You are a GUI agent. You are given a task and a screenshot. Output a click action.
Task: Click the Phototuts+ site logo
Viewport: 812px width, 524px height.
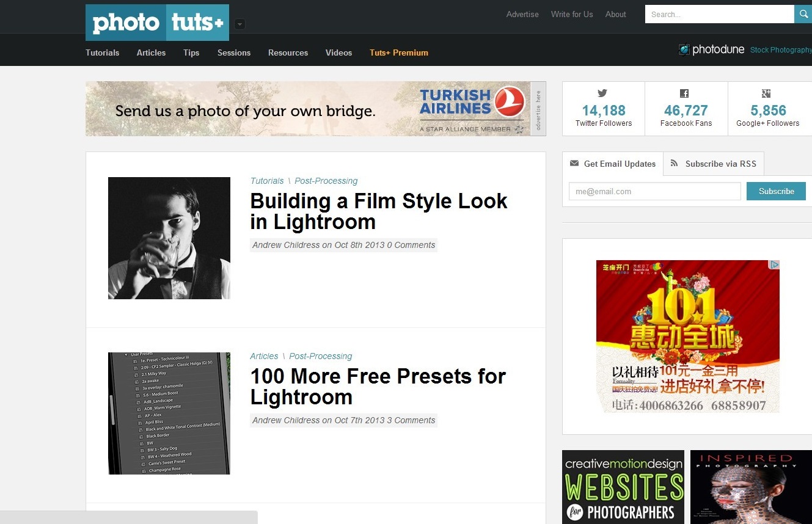pyautogui.click(x=157, y=23)
